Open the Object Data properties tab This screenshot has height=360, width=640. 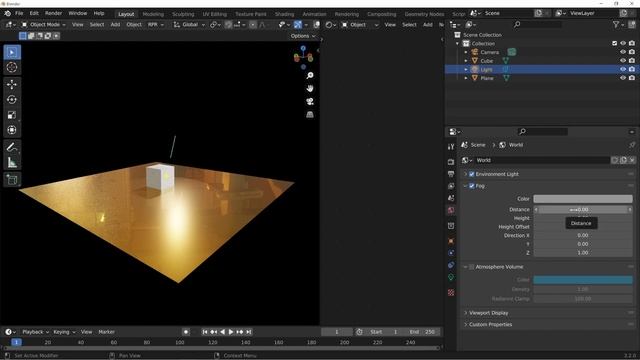pos(451,277)
